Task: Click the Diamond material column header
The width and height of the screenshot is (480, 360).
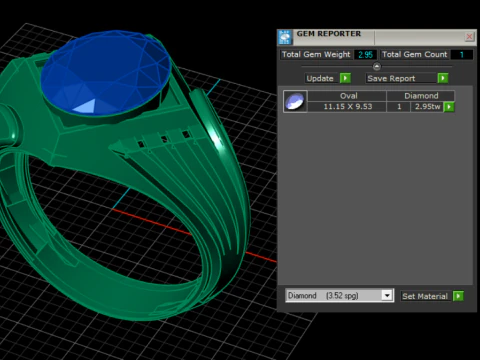Action: pos(421,96)
